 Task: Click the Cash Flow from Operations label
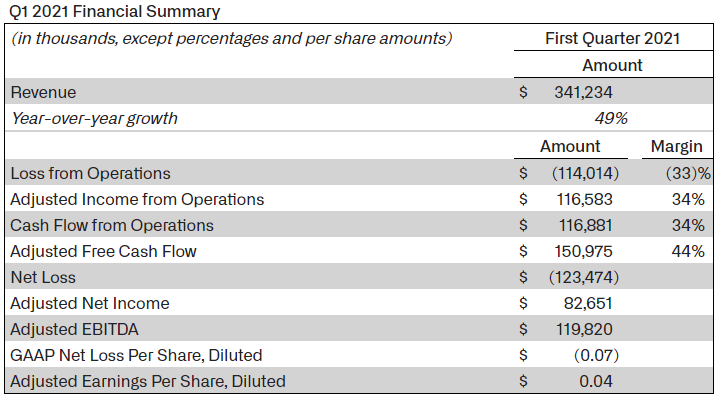pyautogui.click(x=112, y=225)
